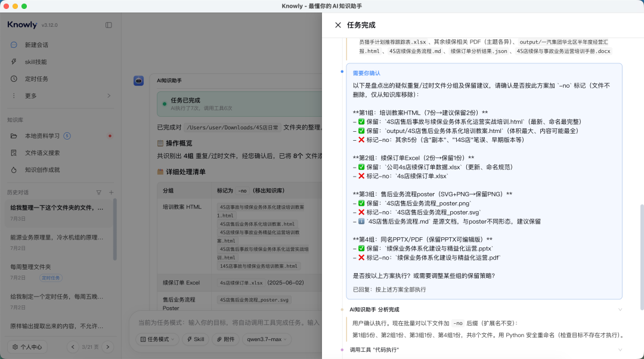Viewport: 644px width, 359px height.
Task: Click the Knowly logo
Action: click(22, 24)
